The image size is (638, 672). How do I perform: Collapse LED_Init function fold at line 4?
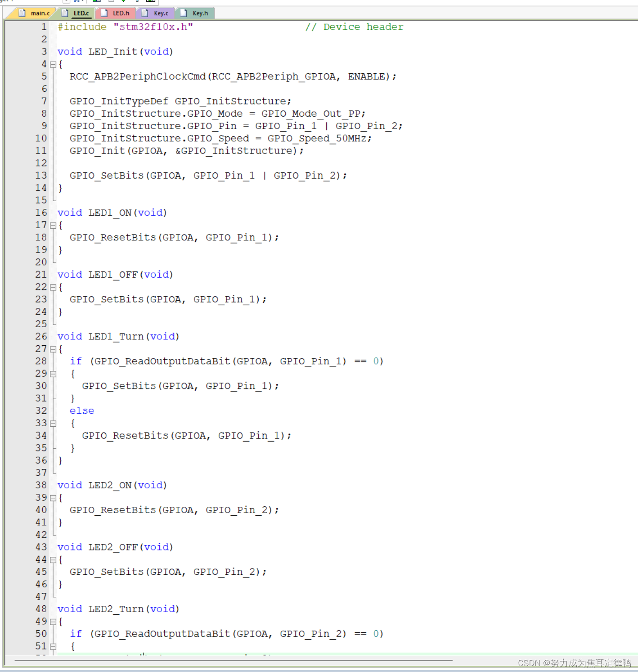pyautogui.click(x=53, y=64)
